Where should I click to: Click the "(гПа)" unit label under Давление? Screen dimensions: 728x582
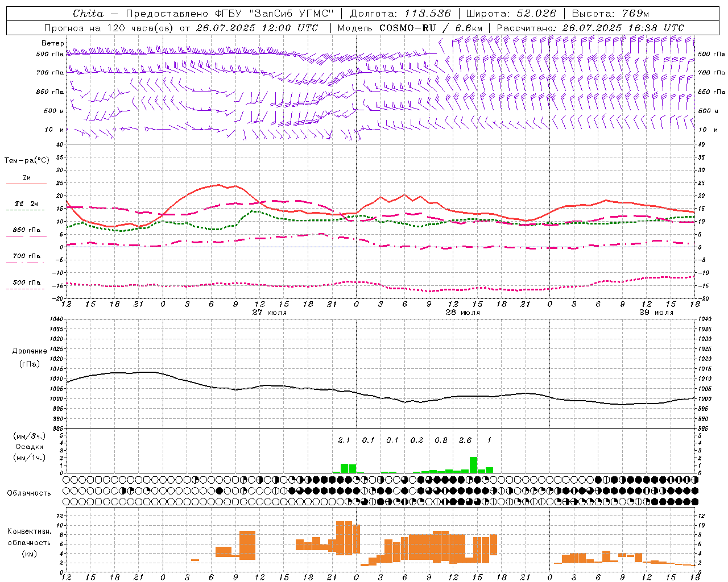(x=29, y=364)
